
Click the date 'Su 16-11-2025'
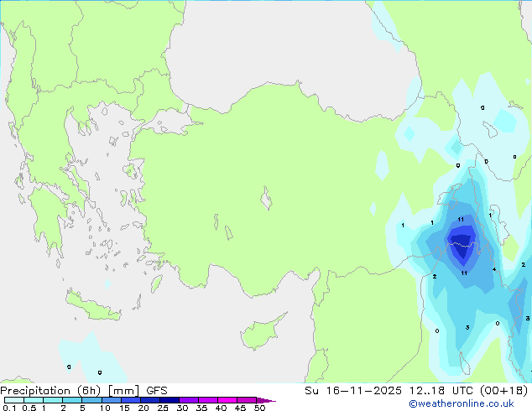(x=353, y=391)
